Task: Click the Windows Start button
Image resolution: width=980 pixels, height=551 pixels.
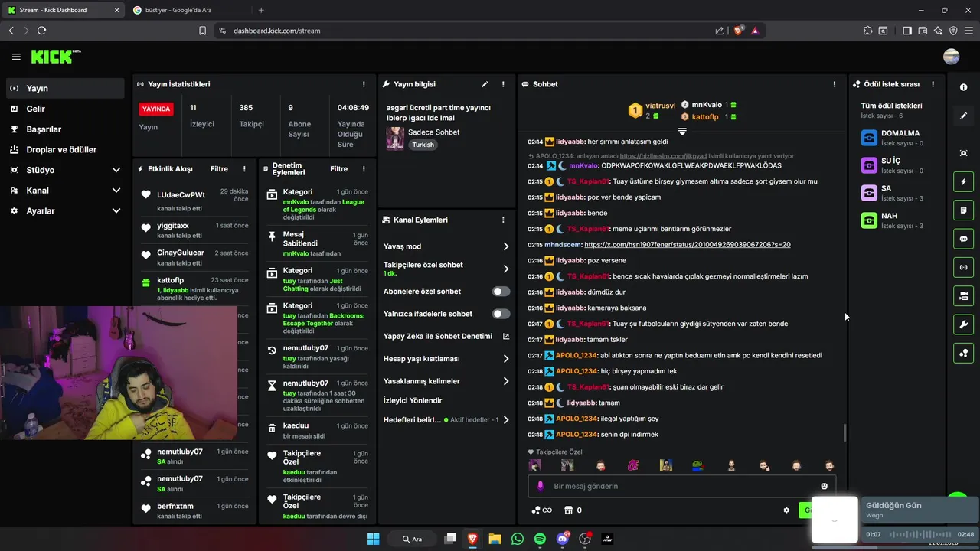Action: [x=373, y=539]
